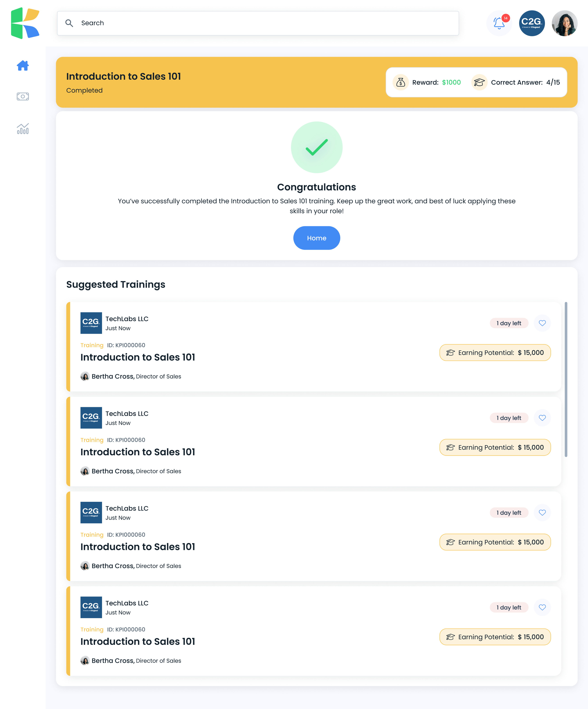
Task: Click the 'Correct Answer: 4/15' text
Action: 525,82
